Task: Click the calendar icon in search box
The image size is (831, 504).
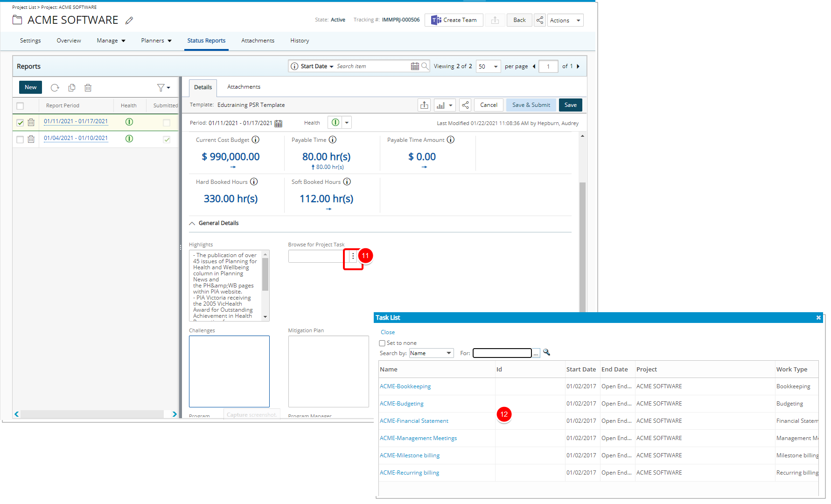Action: point(415,66)
